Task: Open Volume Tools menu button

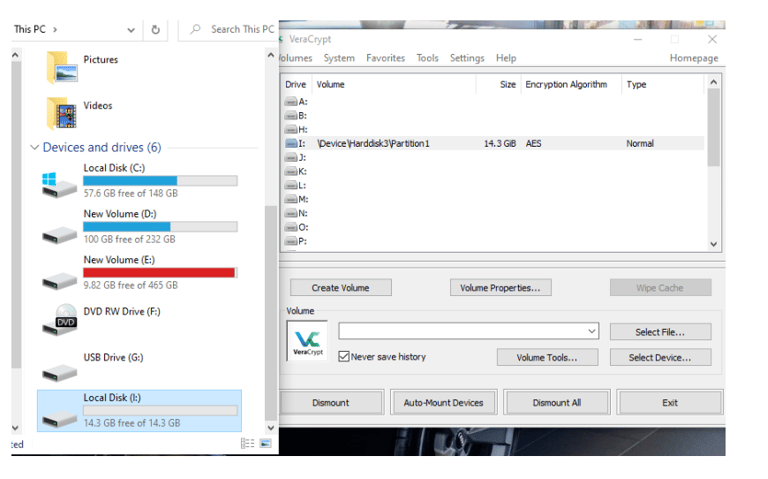Action: (547, 357)
